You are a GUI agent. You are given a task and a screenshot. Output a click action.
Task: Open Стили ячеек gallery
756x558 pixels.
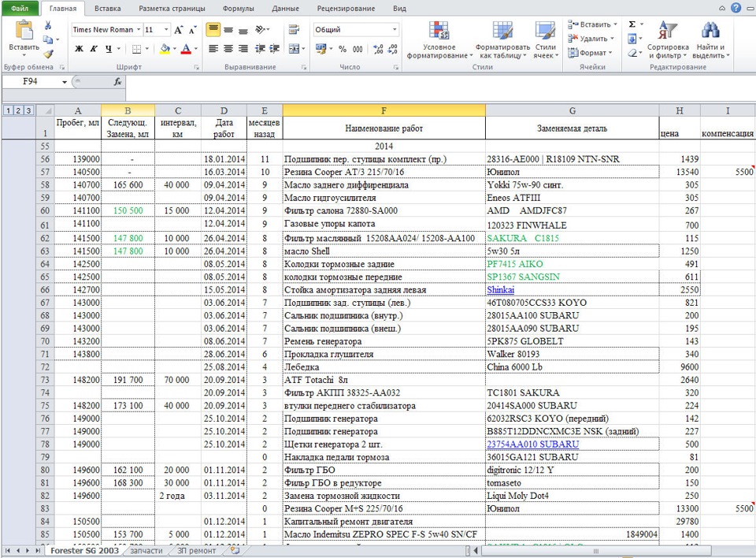pos(545,39)
